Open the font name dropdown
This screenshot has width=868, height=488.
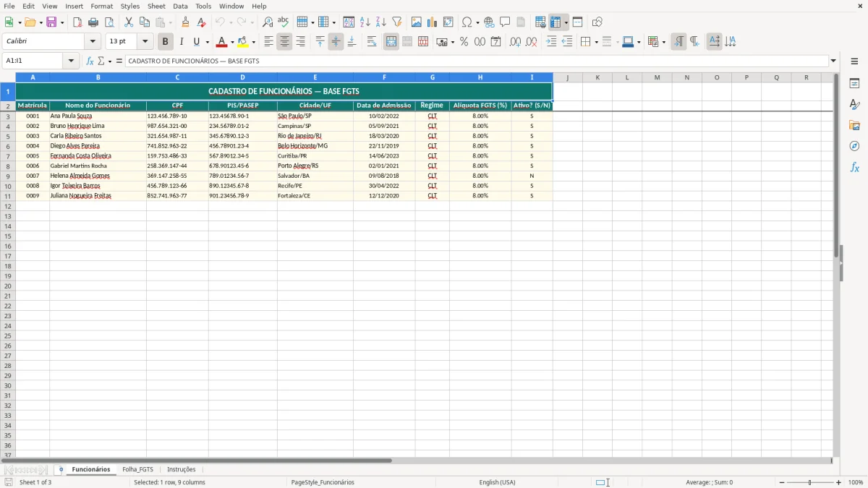(x=91, y=41)
